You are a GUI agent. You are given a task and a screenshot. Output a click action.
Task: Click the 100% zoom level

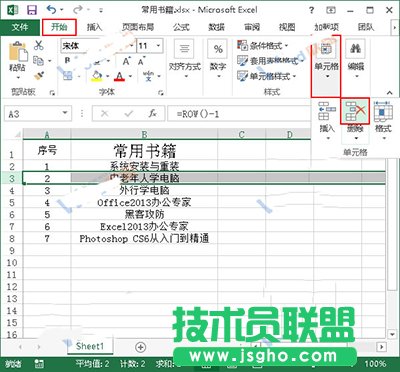[375, 364]
